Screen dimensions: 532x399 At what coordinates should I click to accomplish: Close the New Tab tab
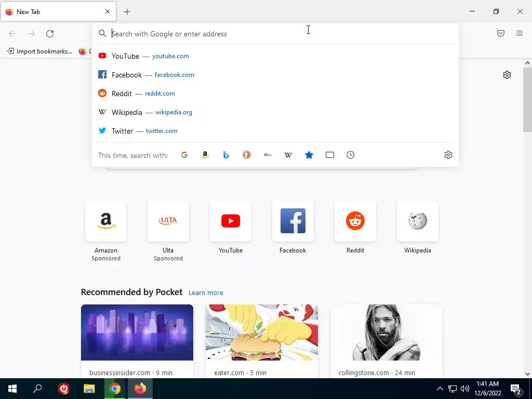[108, 11]
